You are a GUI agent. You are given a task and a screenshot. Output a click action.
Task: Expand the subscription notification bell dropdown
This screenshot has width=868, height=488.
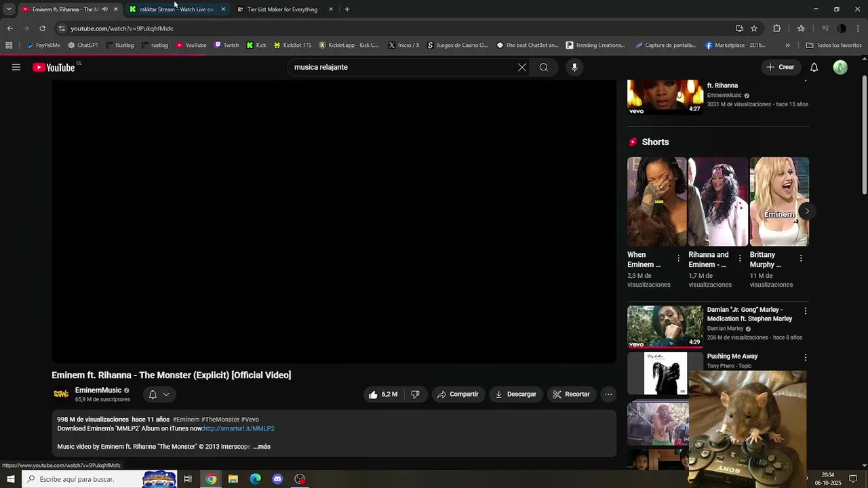[159, 394]
